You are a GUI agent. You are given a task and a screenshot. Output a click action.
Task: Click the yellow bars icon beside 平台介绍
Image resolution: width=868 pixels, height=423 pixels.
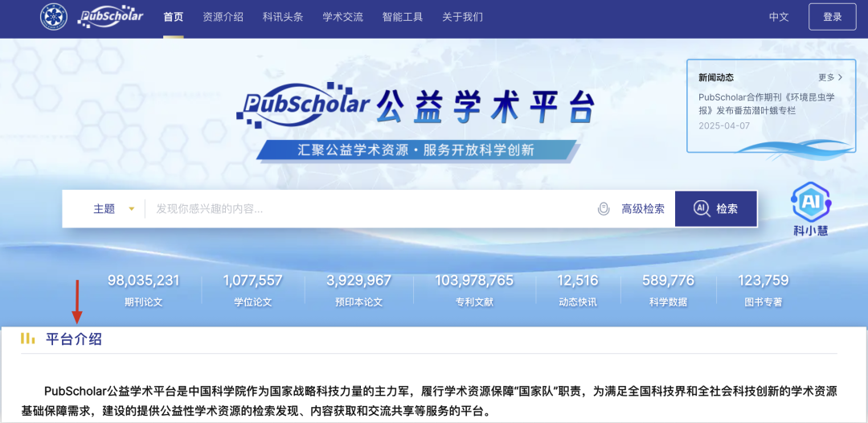[x=27, y=339]
